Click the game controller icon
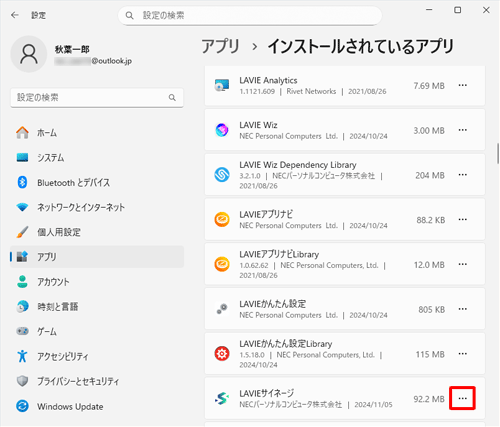This screenshot has width=500, height=427. [x=22, y=331]
